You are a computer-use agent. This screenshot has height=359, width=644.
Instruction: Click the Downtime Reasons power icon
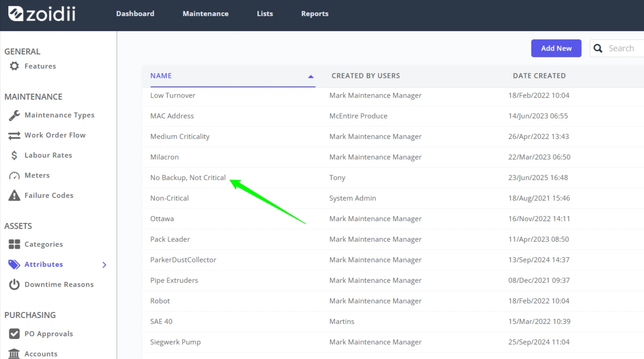(x=14, y=285)
